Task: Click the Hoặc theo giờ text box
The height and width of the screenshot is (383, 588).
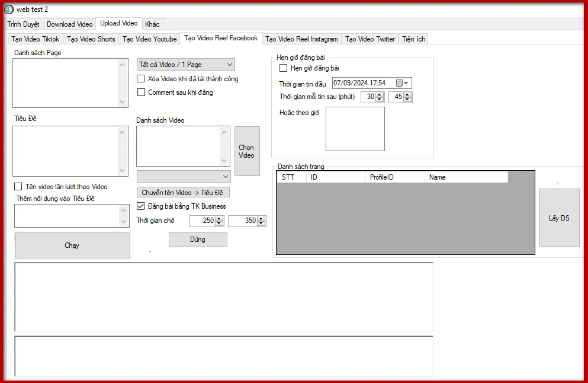Action: point(355,129)
